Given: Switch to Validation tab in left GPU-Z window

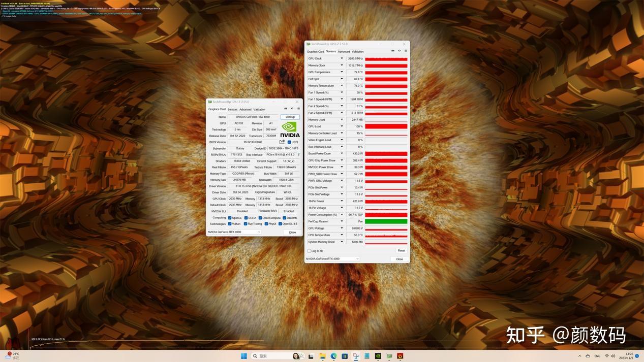Looking at the screenshot, I should click(259, 109).
